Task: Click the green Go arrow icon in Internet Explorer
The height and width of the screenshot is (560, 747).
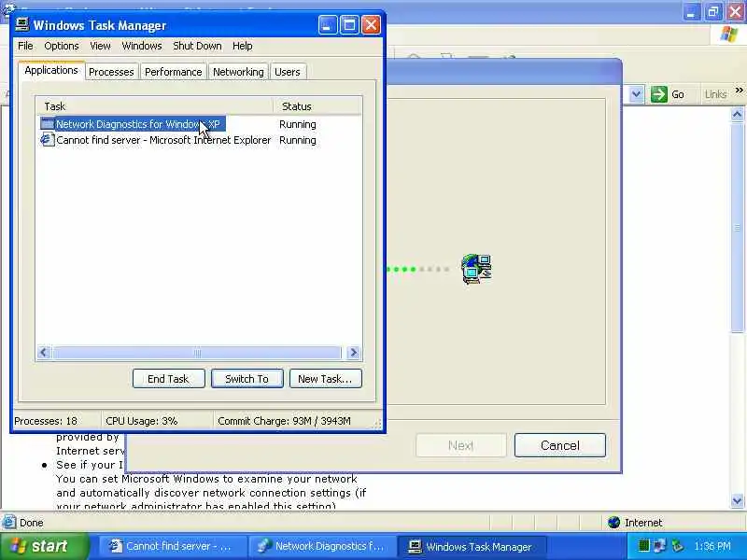Action: 659,94
